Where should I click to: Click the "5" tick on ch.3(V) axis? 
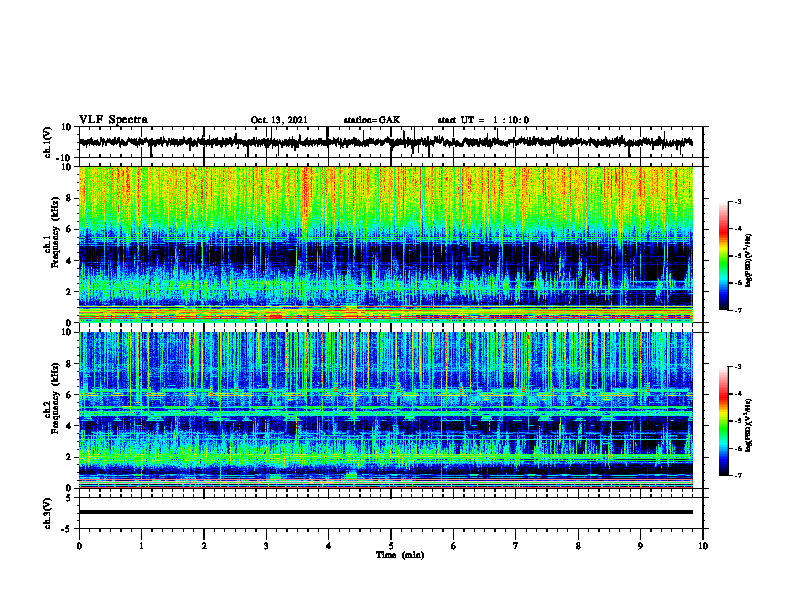[x=69, y=498]
